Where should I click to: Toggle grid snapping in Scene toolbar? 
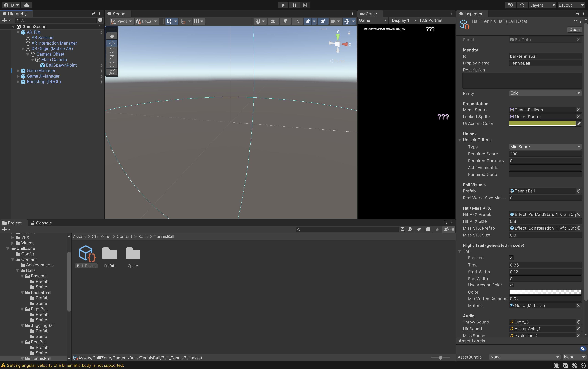click(x=183, y=21)
